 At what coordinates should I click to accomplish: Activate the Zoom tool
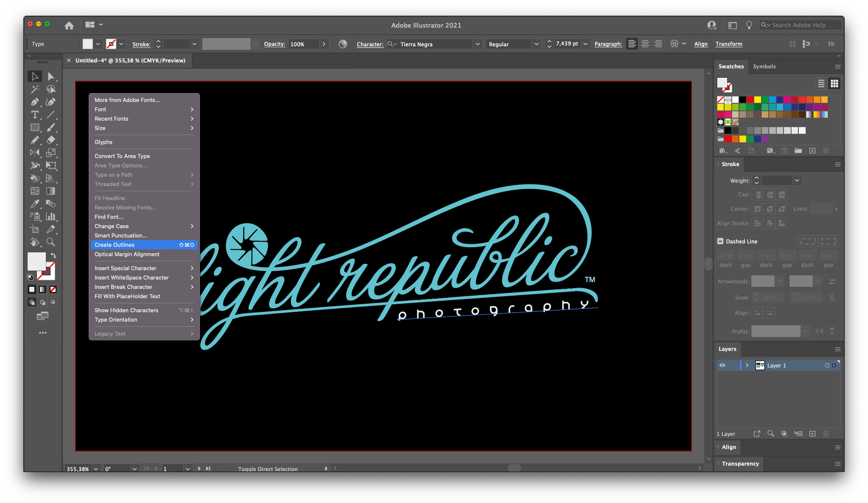click(x=51, y=242)
